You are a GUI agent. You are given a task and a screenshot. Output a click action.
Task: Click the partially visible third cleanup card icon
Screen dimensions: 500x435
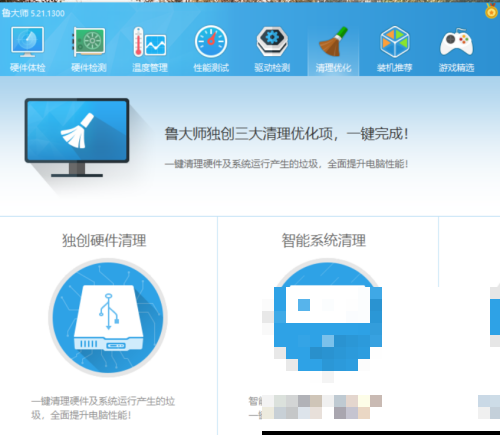[x=495, y=317]
